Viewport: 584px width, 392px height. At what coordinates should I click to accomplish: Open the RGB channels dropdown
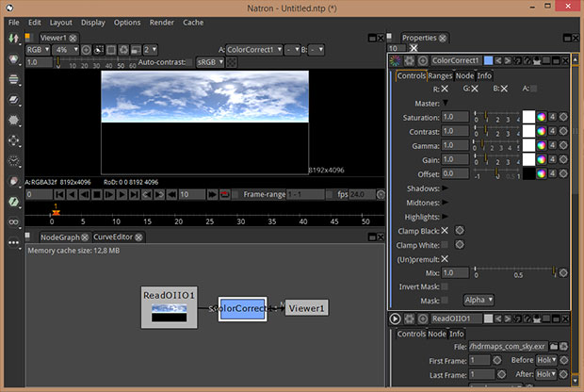tap(38, 50)
